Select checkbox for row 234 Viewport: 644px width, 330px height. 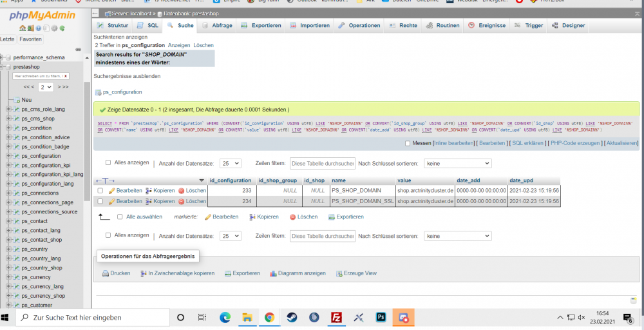coord(100,201)
